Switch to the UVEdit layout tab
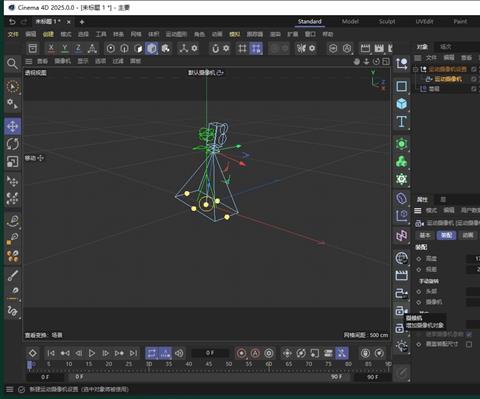This screenshot has height=399, width=480. [424, 22]
